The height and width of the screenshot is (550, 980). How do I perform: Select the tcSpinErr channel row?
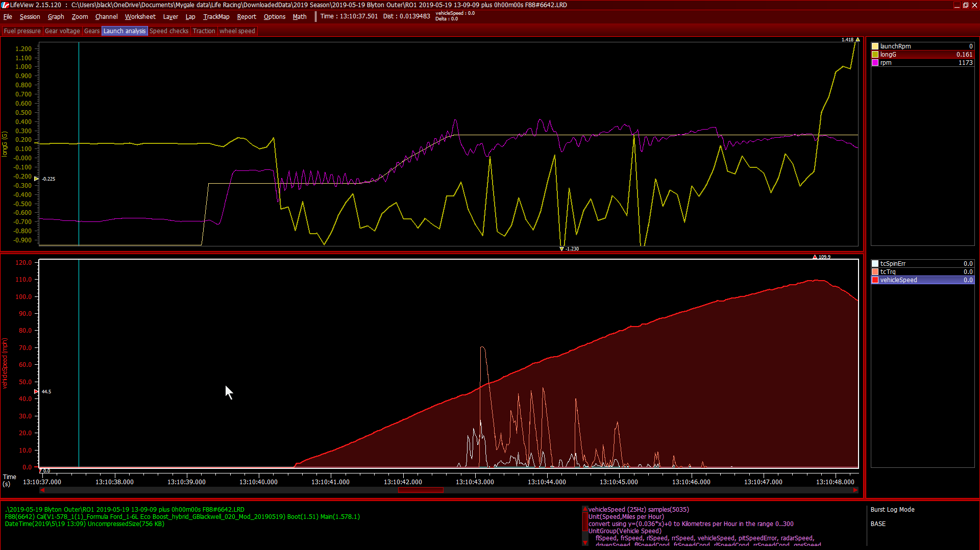click(x=923, y=264)
